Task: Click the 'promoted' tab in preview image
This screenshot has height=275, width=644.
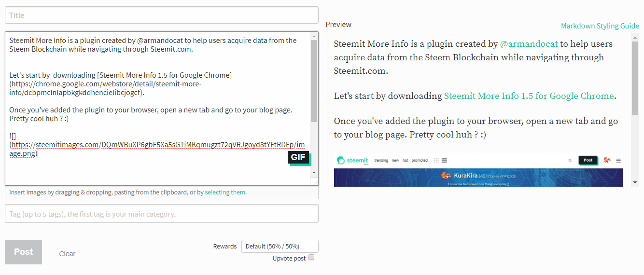Action: [420, 161]
